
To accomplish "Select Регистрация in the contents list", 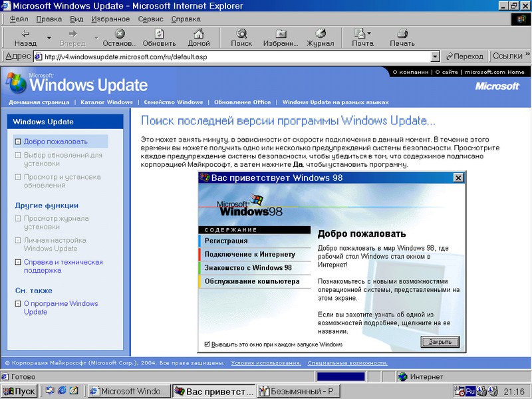I will [x=255, y=241].
